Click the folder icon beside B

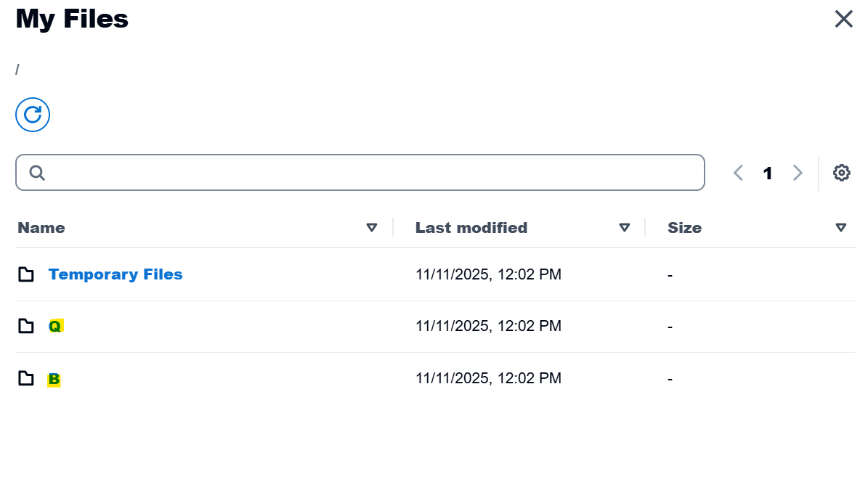(26, 378)
